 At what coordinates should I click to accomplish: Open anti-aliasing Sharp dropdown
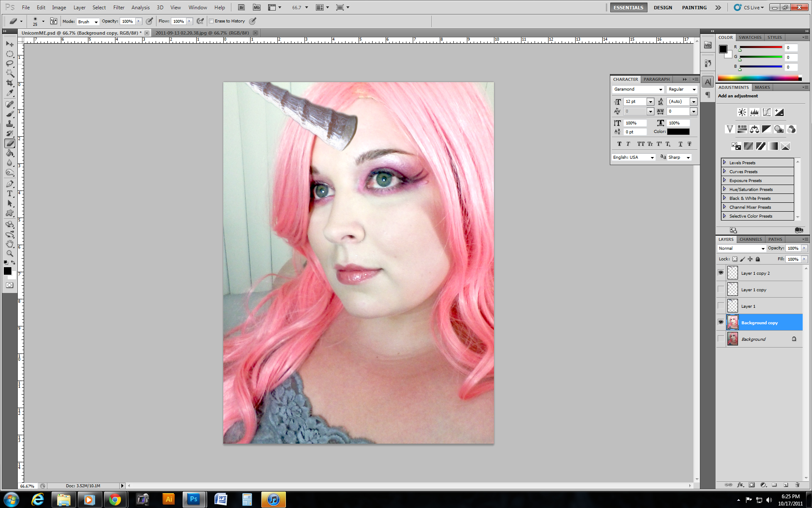point(680,157)
